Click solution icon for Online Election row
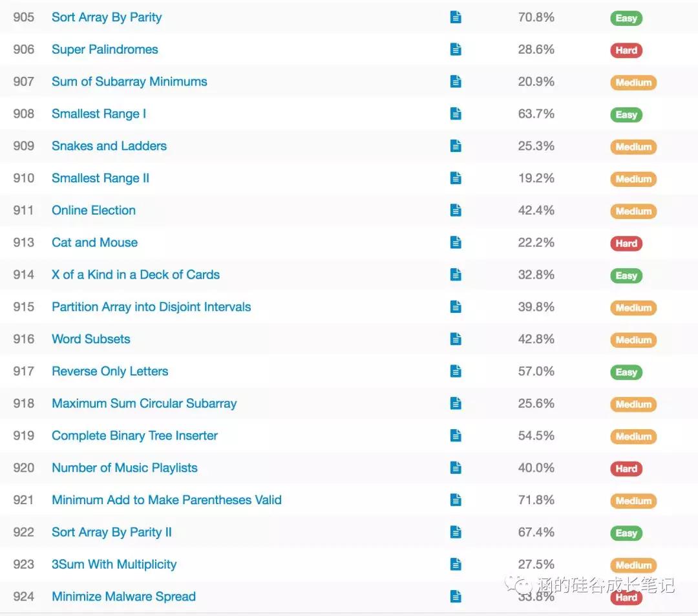698x616 pixels. 456,210
